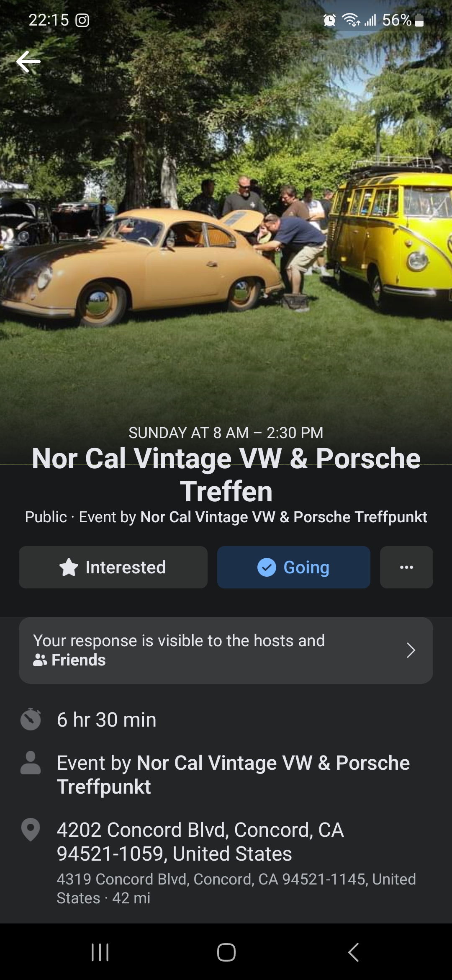Image resolution: width=452 pixels, height=980 pixels.
Task: Tap the Instagram icon in status bar
Action: pyautogui.click(x=82, y=20)
